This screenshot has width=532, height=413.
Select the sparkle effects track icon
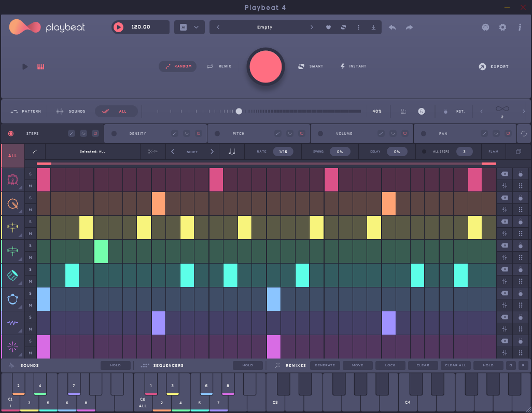tap(12, 347)
